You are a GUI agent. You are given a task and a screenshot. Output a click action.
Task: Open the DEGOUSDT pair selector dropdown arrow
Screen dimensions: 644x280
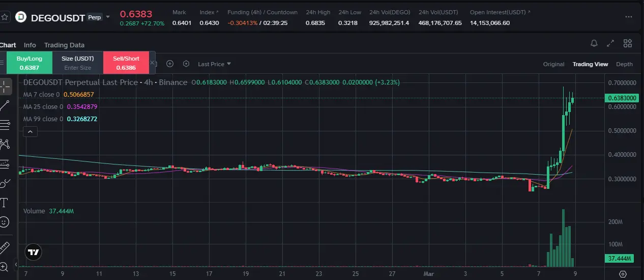108,17
